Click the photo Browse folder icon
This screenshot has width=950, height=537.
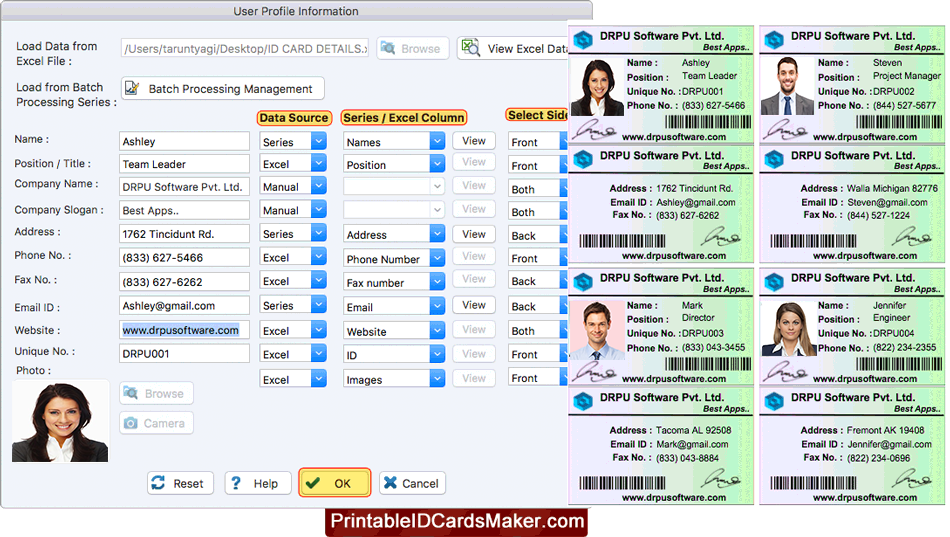pyautogui.click(x=130, y=393)
